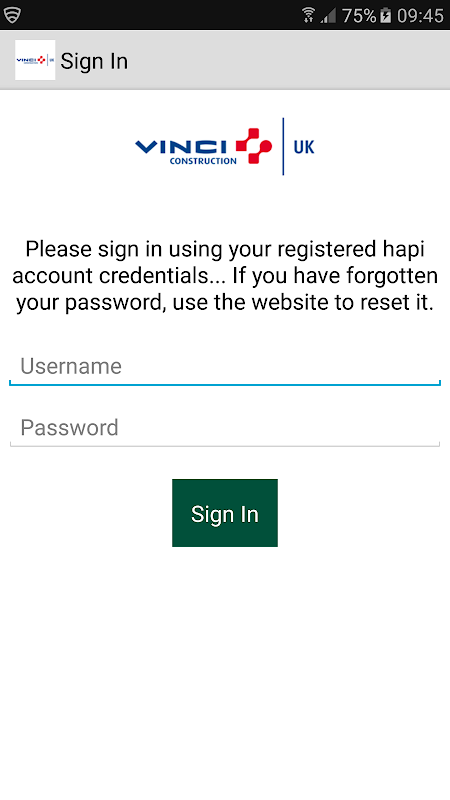
Task: Focus the Username field
Action: [x=225, y=367]
